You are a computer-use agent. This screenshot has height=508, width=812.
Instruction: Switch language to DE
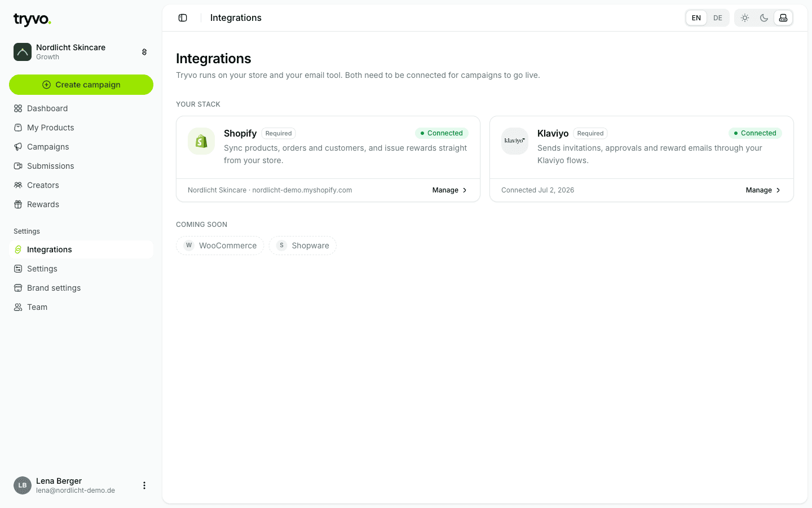718,18
